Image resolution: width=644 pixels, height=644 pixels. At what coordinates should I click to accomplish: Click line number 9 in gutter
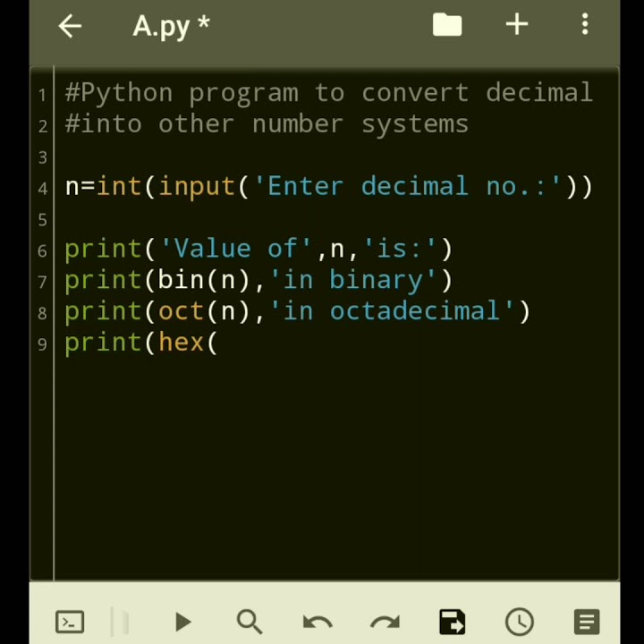(x=42, y=344)
